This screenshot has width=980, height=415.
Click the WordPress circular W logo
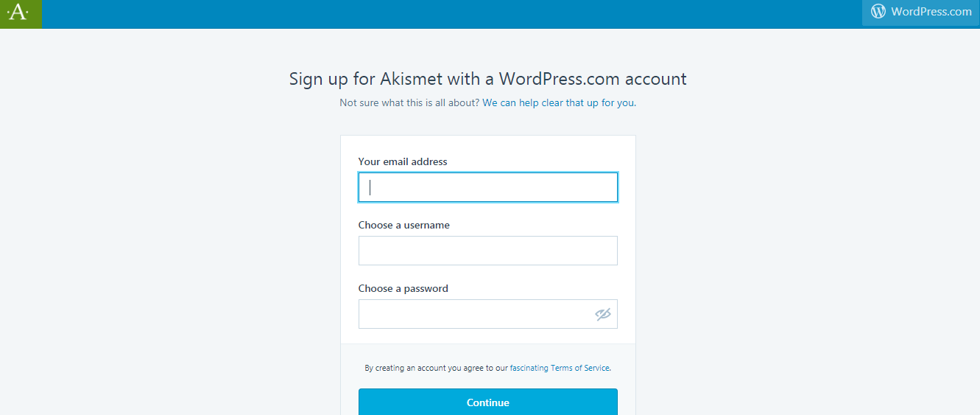(x=878, y=11)
